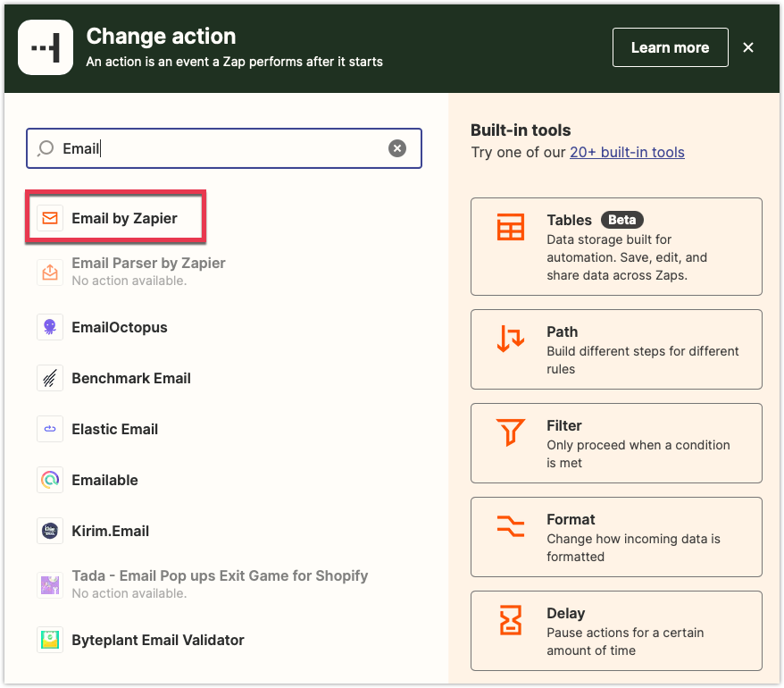Click 'Build different steps for different rules' text

coord(643,360)
